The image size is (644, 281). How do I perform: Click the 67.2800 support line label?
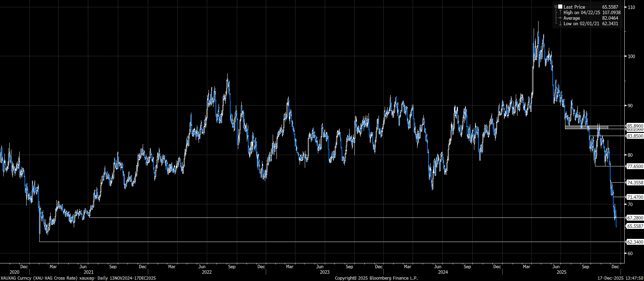[x=635, y=218]
